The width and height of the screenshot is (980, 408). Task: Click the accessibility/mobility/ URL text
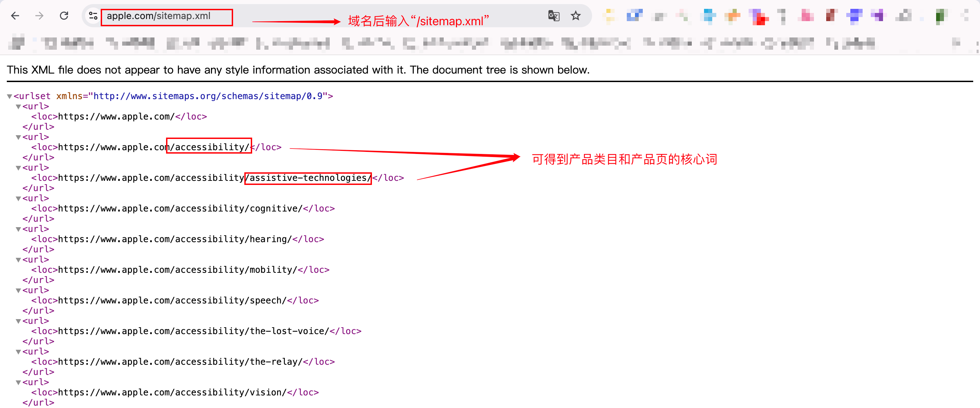pos(177,270)
